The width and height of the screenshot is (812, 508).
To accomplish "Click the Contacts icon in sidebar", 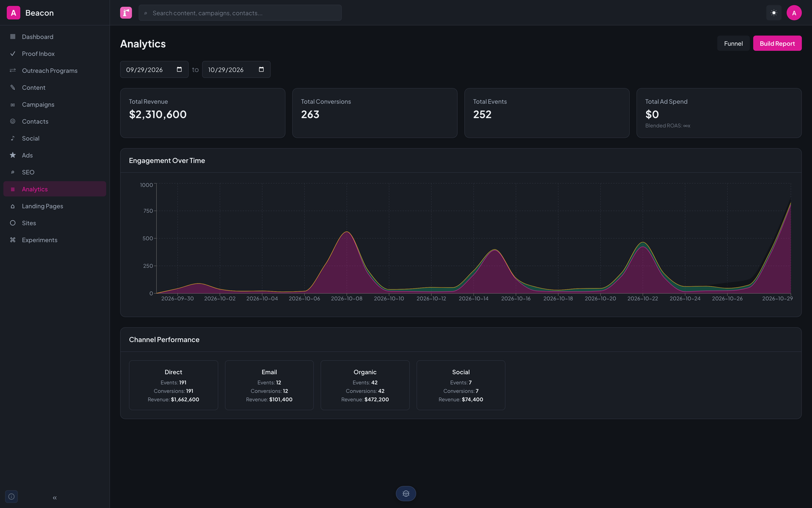I will pyautogui.click(x=12, y=121).
